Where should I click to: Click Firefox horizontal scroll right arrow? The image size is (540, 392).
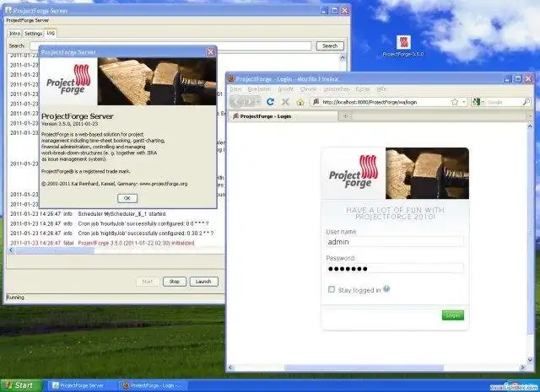pyautogui.click(x=522, y=368)
